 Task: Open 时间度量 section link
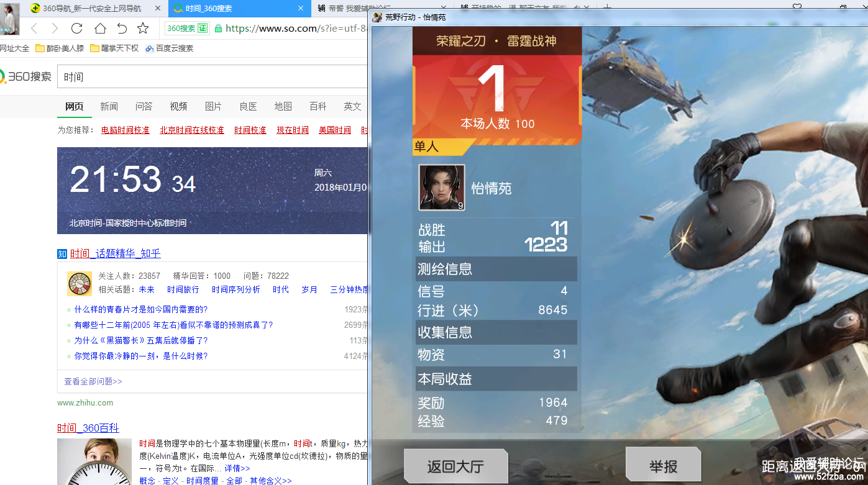pyautogui.click(x=203, y=481)
